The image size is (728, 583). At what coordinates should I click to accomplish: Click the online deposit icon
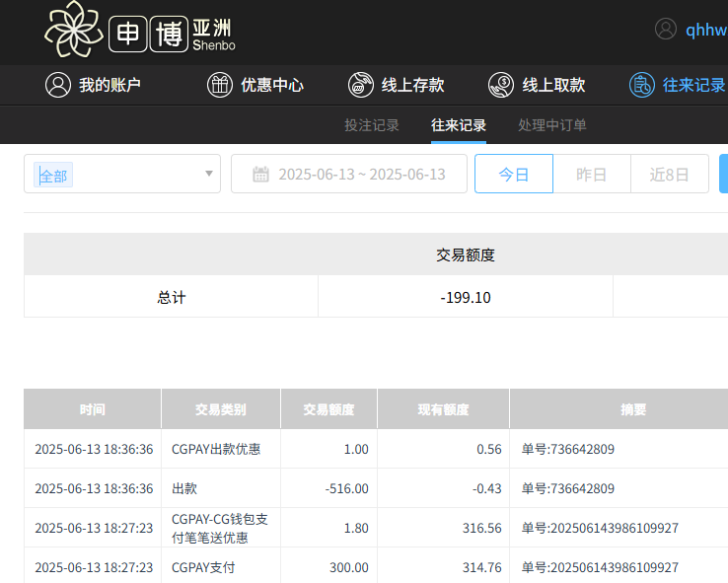click(x=361, y=85)
